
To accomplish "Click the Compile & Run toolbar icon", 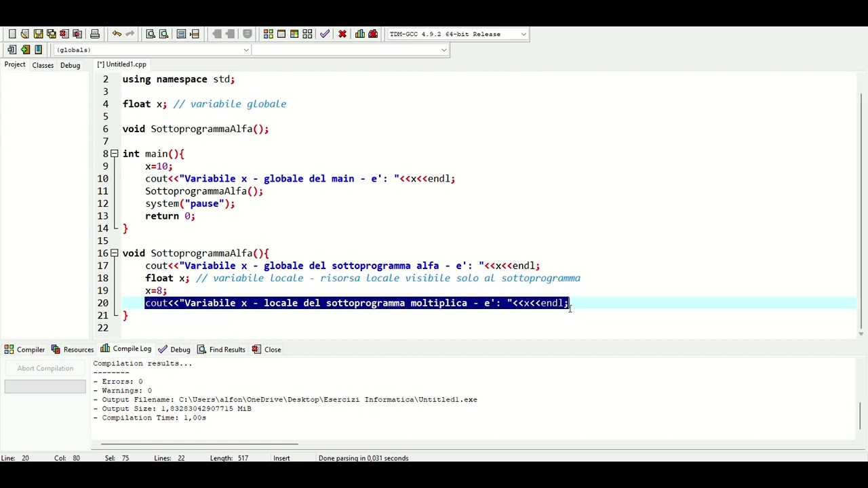I will 294,34.
